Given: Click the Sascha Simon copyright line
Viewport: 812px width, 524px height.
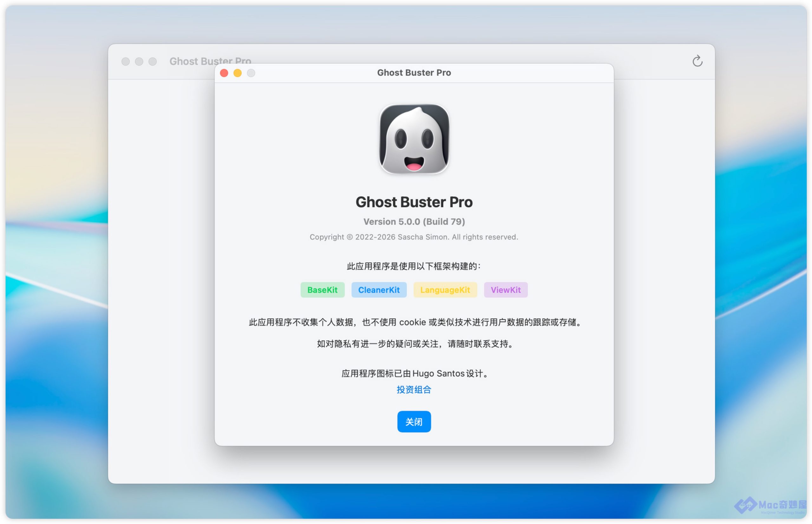Looking at the screenshot, I should click(414, 237).
